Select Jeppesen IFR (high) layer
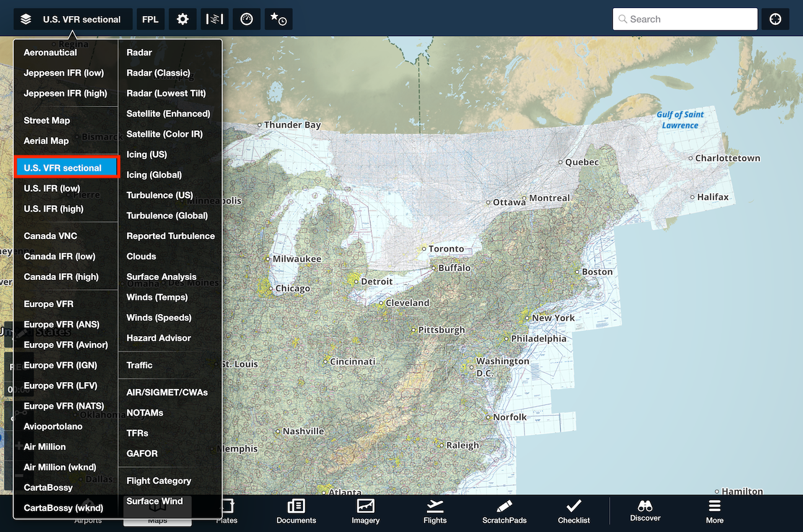803x532 pixels. tap(66, 94)
